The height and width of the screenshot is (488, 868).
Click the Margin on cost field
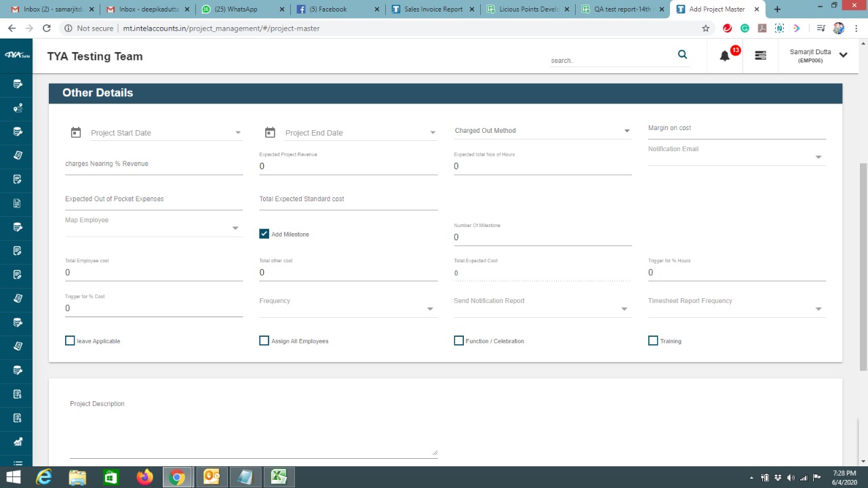737,129
